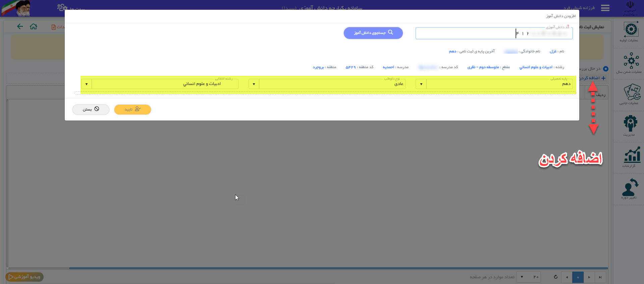Click the تغییر دوره user icon
This screenshot has height=284, width=644.
(630, 188)
